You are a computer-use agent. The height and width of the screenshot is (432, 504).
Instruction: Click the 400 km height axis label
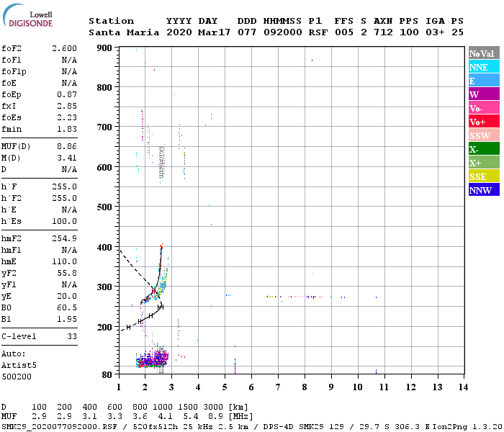[104, 247]
